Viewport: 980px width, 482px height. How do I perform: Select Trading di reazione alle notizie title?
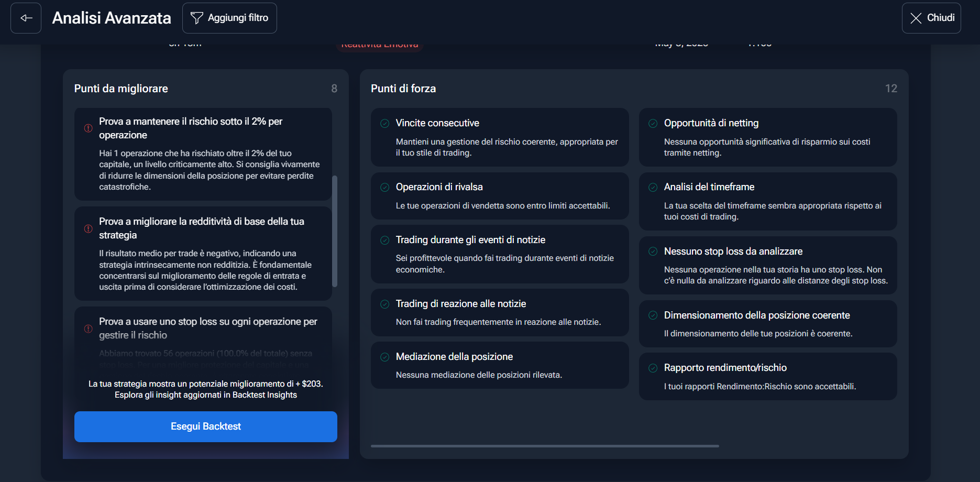point(461,304)
